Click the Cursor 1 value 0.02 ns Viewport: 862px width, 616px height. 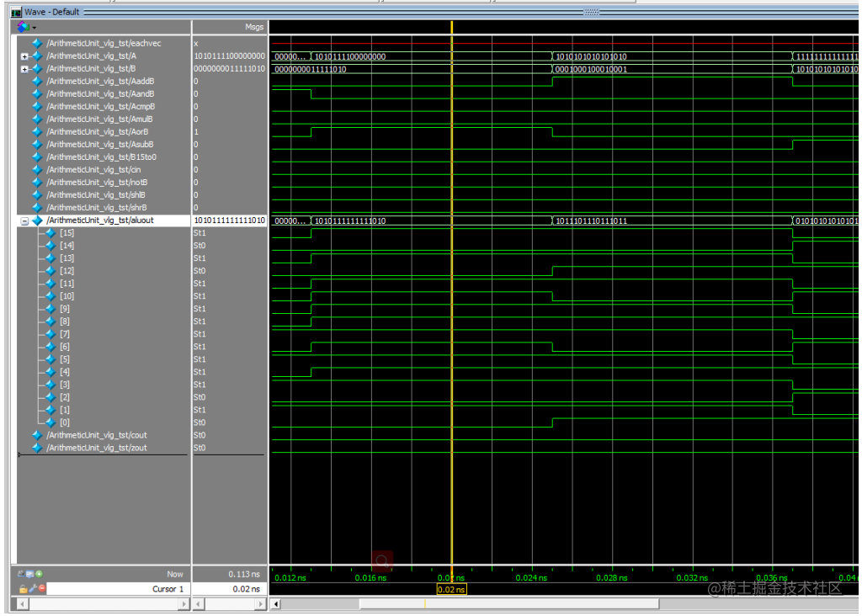point(246,588)
